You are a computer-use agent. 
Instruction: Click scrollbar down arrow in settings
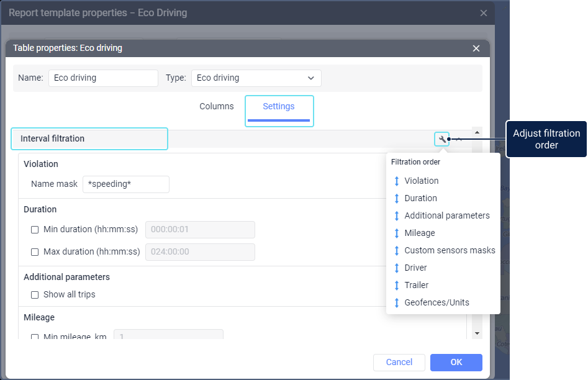pyautogui.click(x=477, y=333)
